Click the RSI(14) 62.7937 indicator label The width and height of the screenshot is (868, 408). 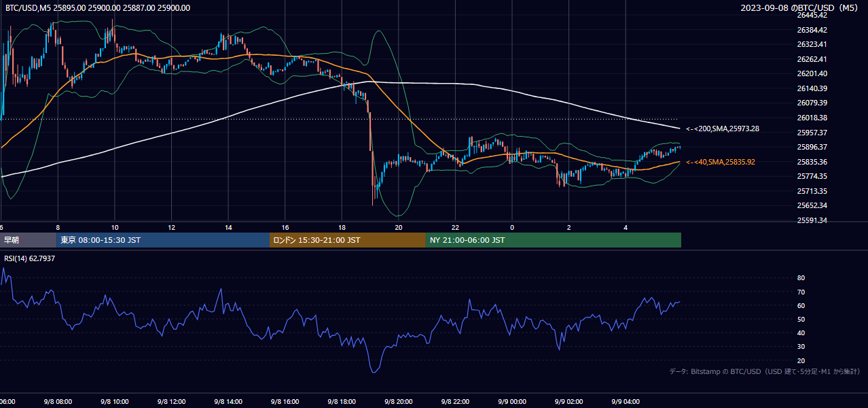coord(30,258)
